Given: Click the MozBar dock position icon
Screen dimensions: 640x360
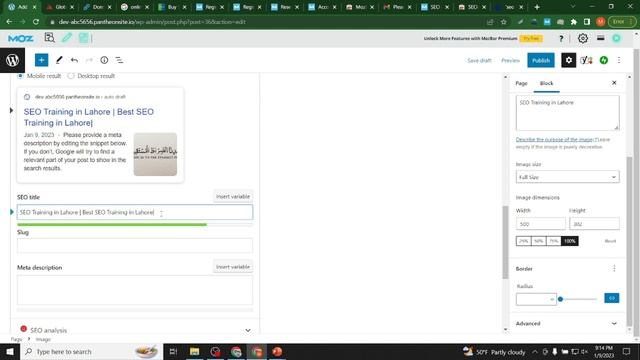Looking at the screenshot, I should coord(600,38).
